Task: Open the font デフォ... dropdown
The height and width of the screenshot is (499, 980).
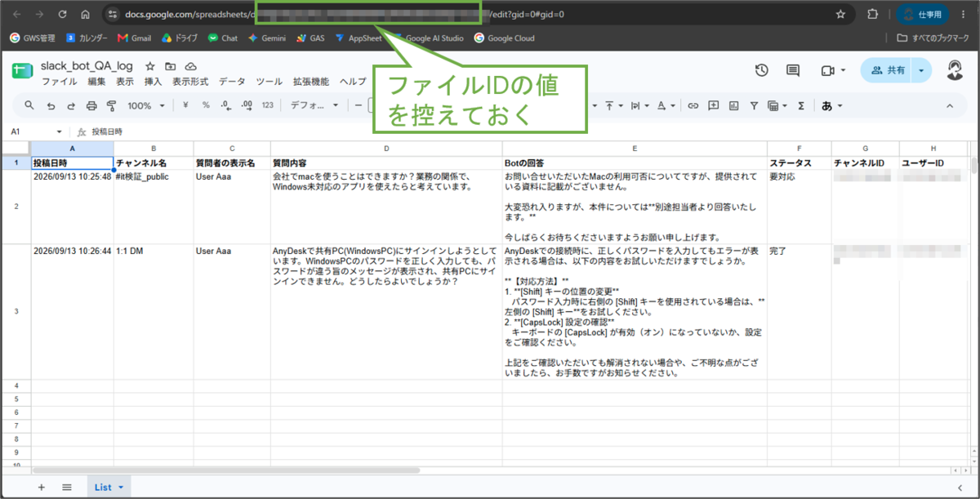Action: point(313,105)
